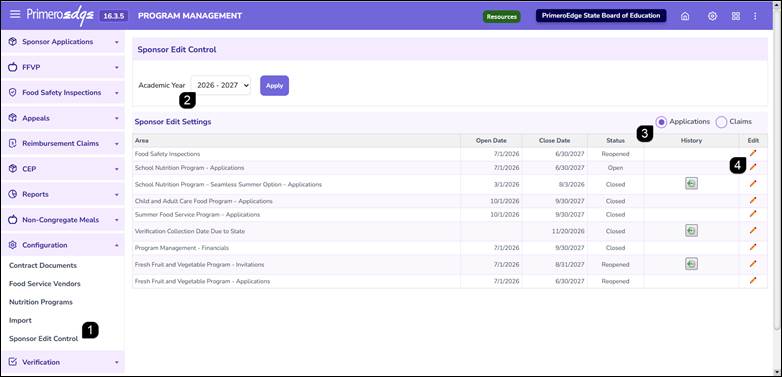Image resolution: width=782 pixels, height=377 pixels.
Task: Open Food Service Vendors menu item
Action: 44,284
